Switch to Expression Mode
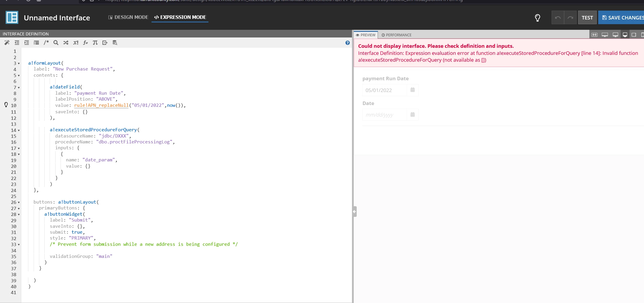Viewport: 644px width, 303px height. (x=180, y=17)
